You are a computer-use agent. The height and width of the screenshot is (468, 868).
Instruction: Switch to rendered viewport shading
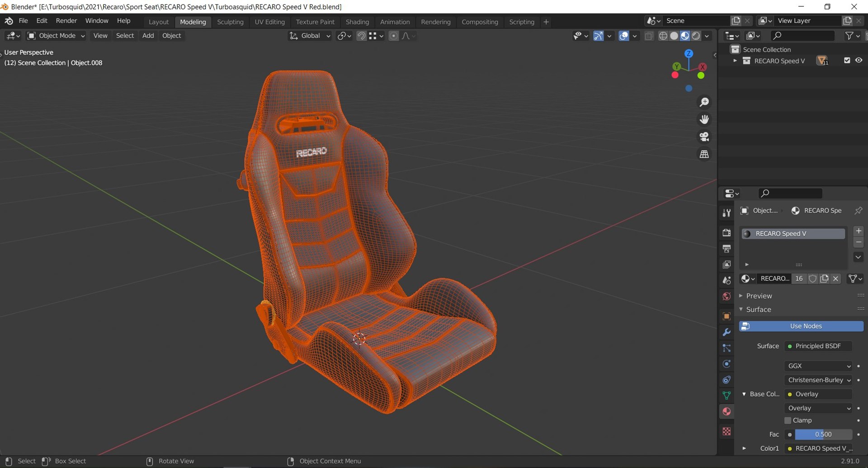[x=696, y=36]
